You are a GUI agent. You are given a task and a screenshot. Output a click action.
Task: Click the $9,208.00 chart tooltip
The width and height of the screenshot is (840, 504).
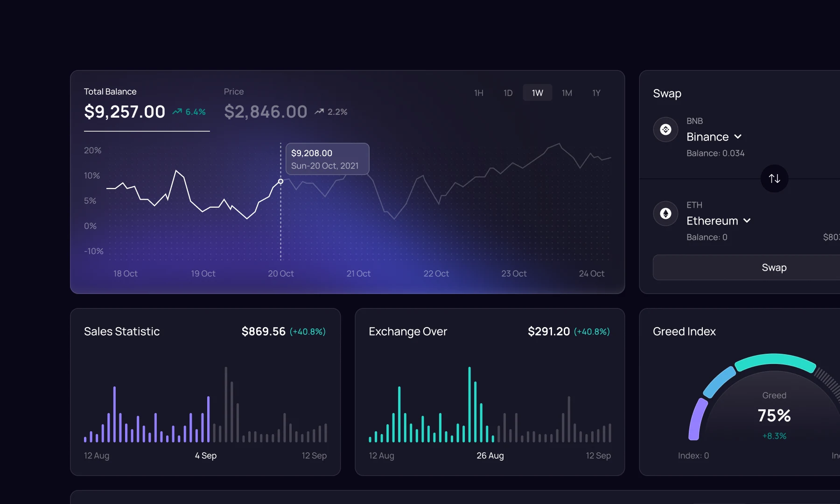click(327, 159)
